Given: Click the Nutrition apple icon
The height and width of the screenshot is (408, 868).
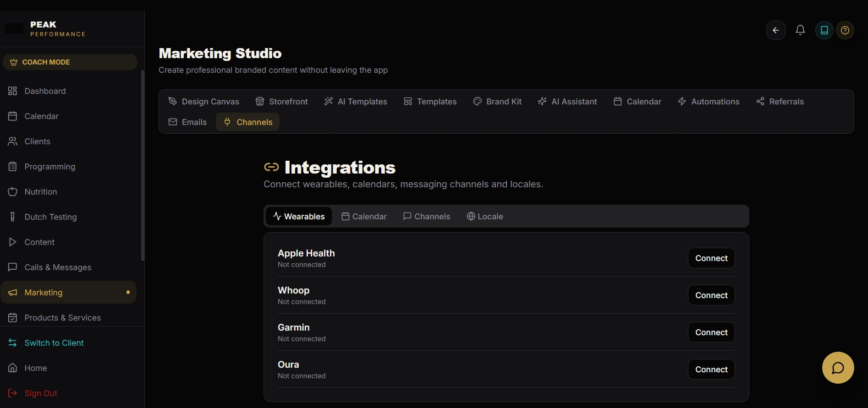Looking at the screenshot, I should point(13,192).
